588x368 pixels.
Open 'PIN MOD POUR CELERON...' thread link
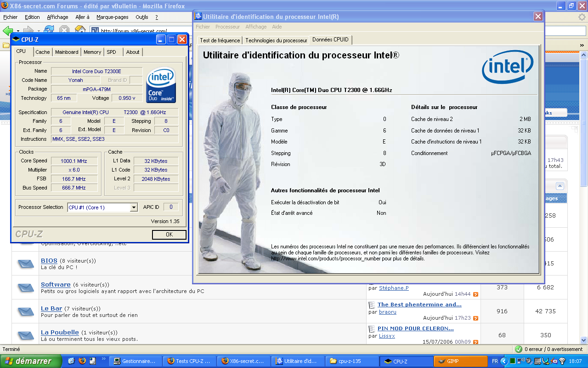pos(416,328)
